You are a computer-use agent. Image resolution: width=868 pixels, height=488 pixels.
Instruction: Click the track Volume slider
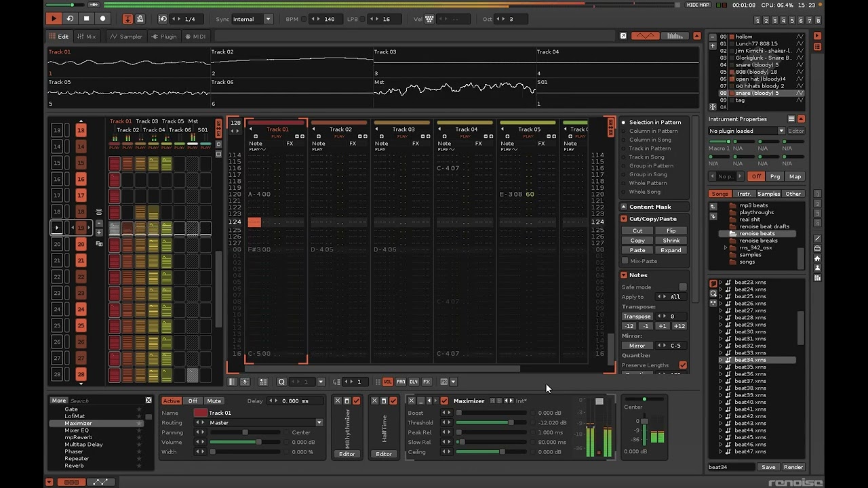pos(245,442)
